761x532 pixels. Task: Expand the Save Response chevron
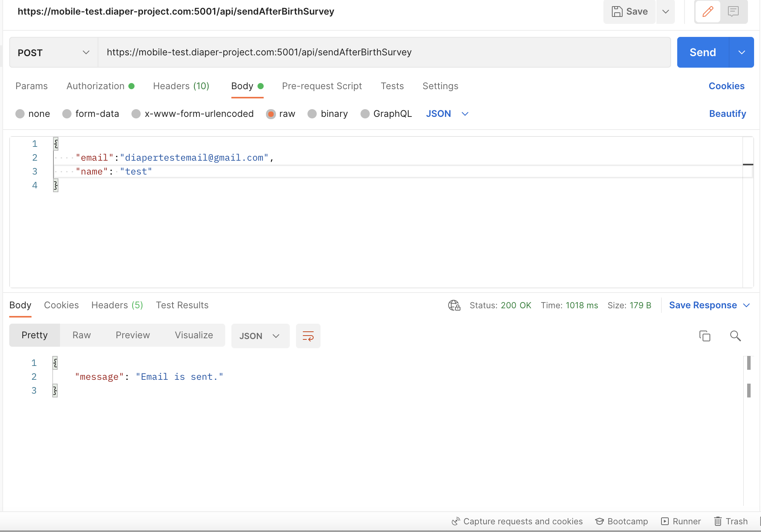pyautogui.click(x=747, y=305)
